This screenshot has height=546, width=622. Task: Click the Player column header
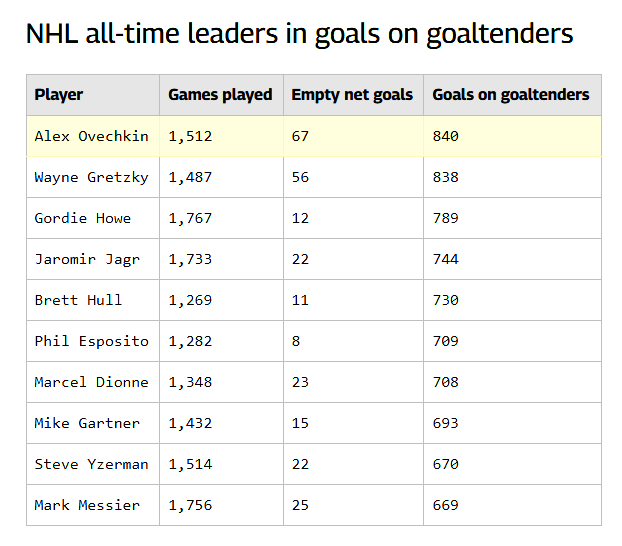click(x=59, y=95)
